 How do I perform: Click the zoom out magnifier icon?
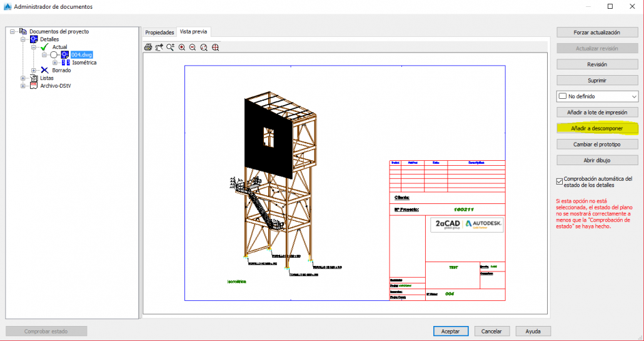point(193,47)
